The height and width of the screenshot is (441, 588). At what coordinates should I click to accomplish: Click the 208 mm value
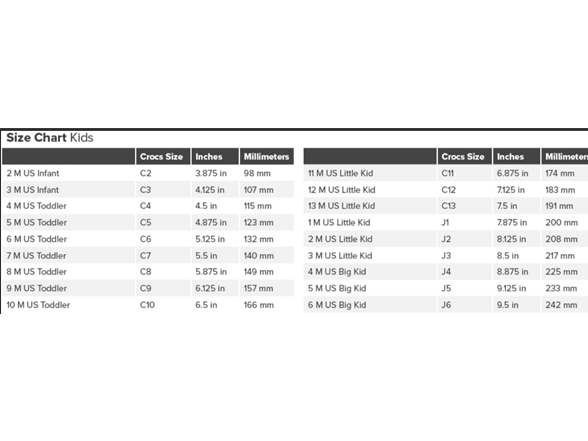point(561,239)
